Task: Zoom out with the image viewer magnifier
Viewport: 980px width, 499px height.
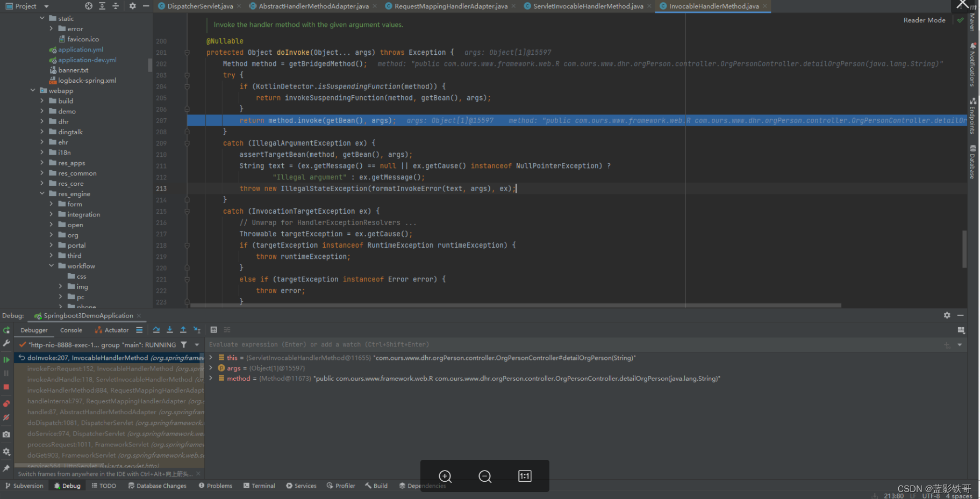Action: coord(485,476)
